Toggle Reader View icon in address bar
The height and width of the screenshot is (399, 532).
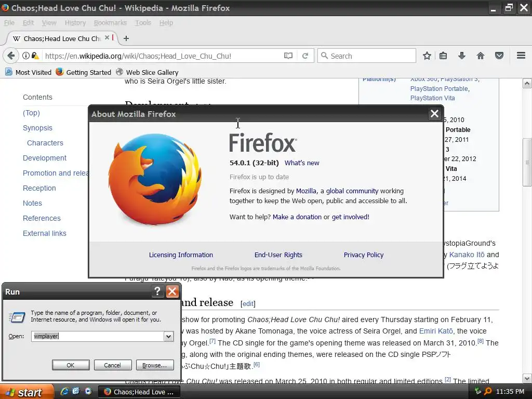288,56
